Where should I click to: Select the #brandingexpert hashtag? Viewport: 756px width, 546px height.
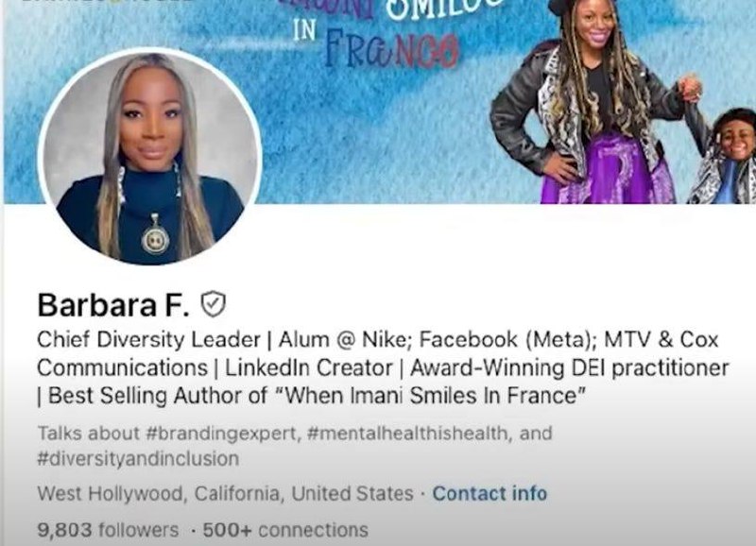pos(221,434)
